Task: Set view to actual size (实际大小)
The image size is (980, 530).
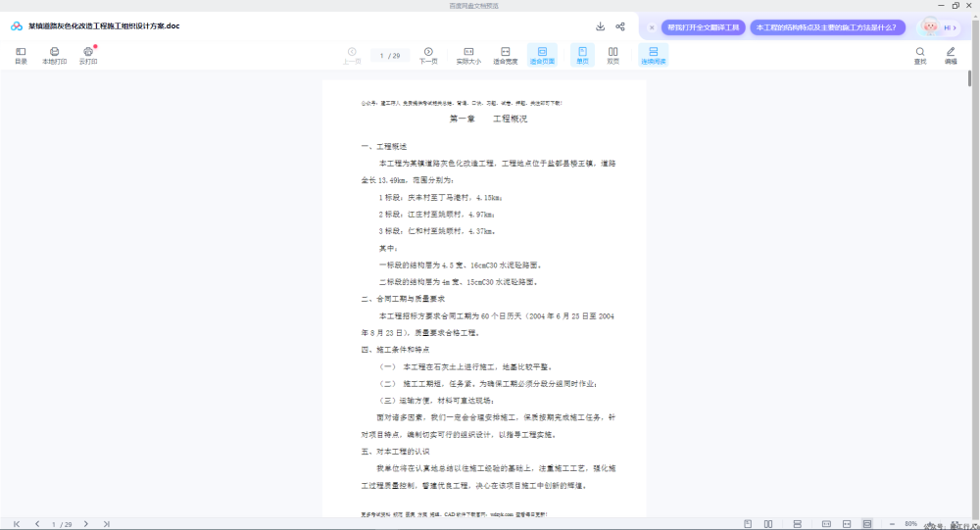Action: (468, 55)
